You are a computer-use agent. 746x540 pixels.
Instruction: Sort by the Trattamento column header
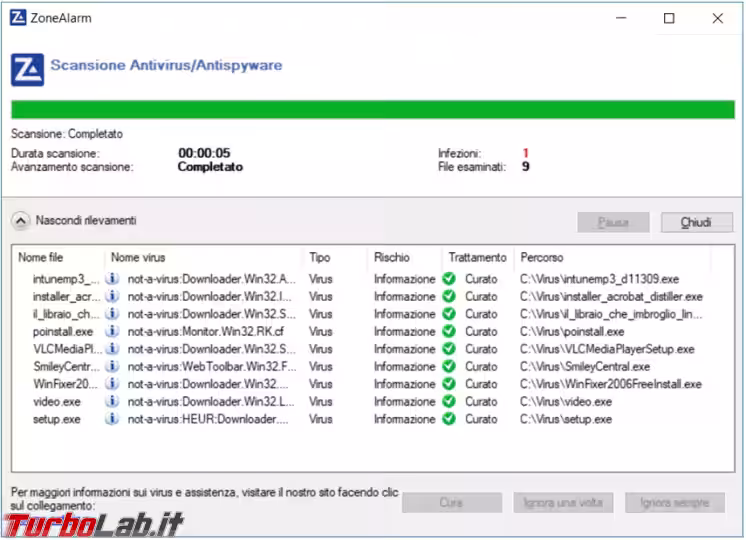coord(477,257)
